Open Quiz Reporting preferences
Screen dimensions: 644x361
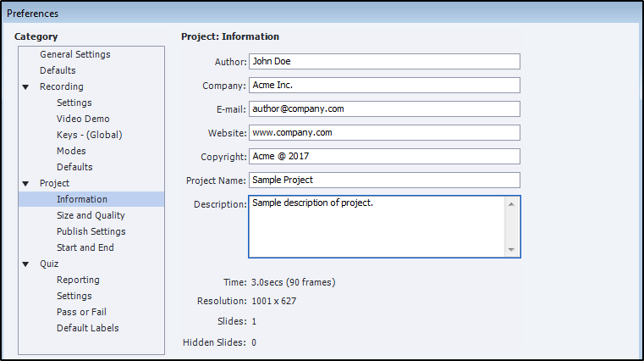pos(78,280)
